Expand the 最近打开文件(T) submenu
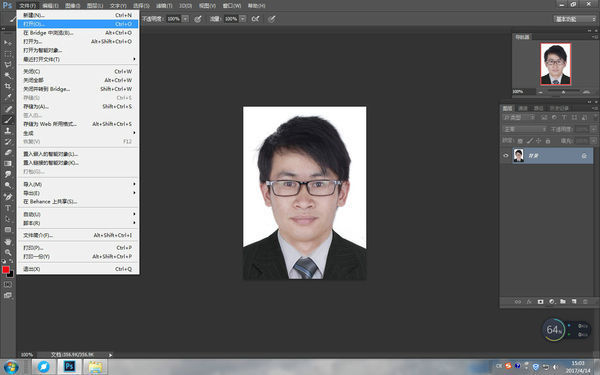600x375 pixels. tap(78, 59)
